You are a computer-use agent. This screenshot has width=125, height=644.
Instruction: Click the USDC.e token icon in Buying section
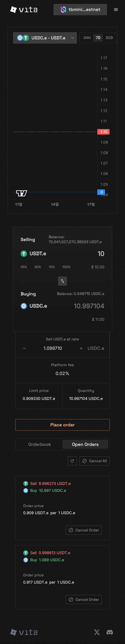click(x=24, y=306)
